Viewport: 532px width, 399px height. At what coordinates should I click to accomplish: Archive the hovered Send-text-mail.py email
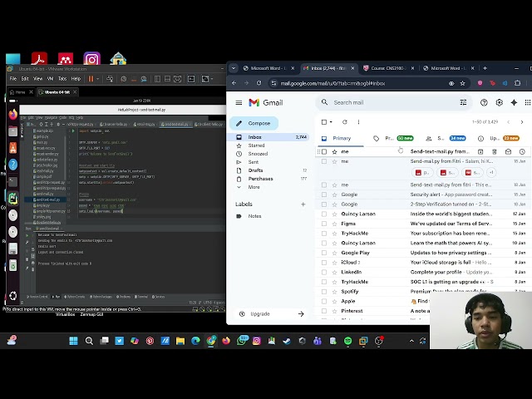(x=480, y=151)
